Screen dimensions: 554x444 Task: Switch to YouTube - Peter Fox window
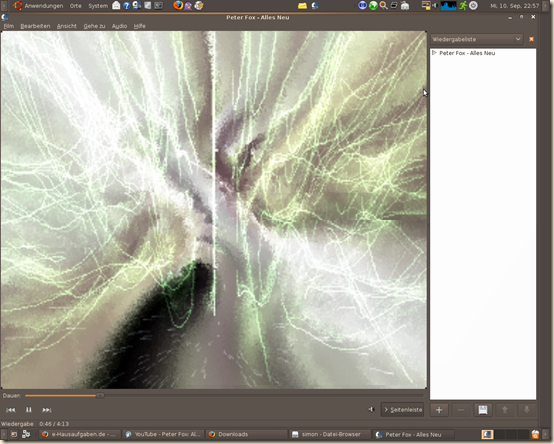164,434
